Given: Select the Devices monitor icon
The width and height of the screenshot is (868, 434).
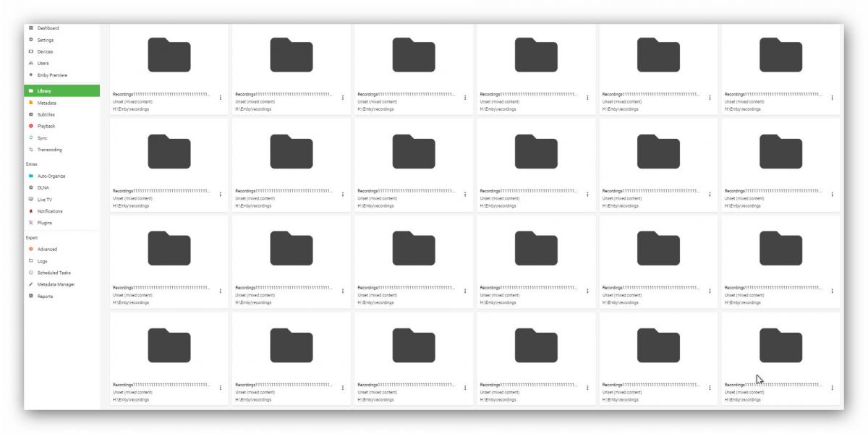Looking at the screenshot, I should pos(30,51).
